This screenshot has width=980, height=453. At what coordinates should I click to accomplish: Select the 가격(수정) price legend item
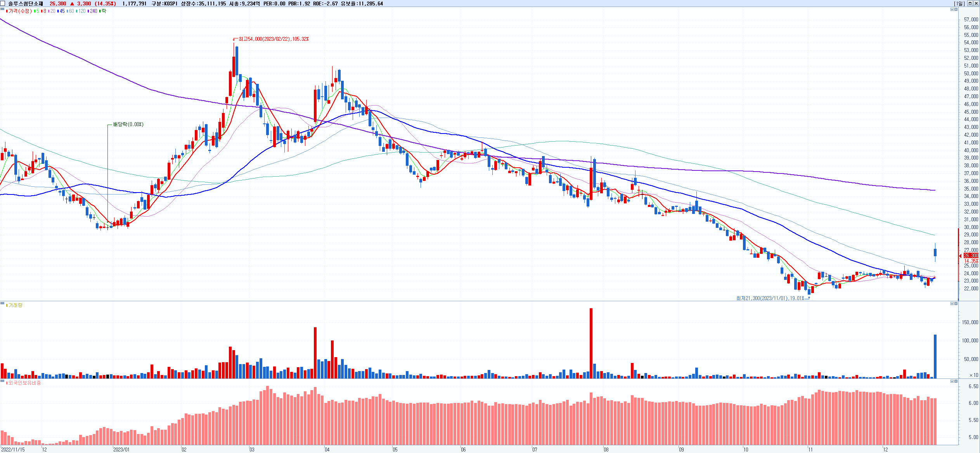(x=19, y=11)
